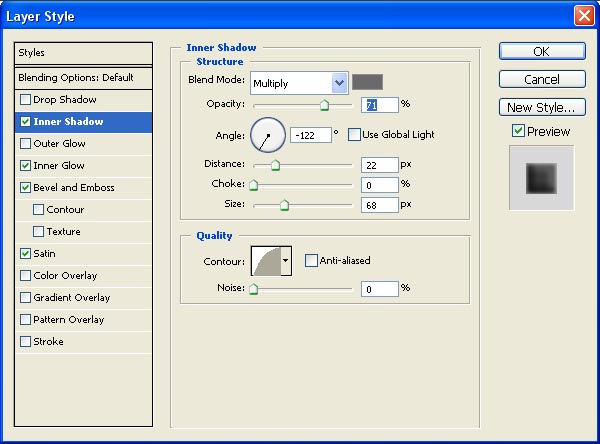The width and height of the screenshot is (600, 444).
Task: Open the Pattern Overlay settings row
Action: tap(83, 320)
